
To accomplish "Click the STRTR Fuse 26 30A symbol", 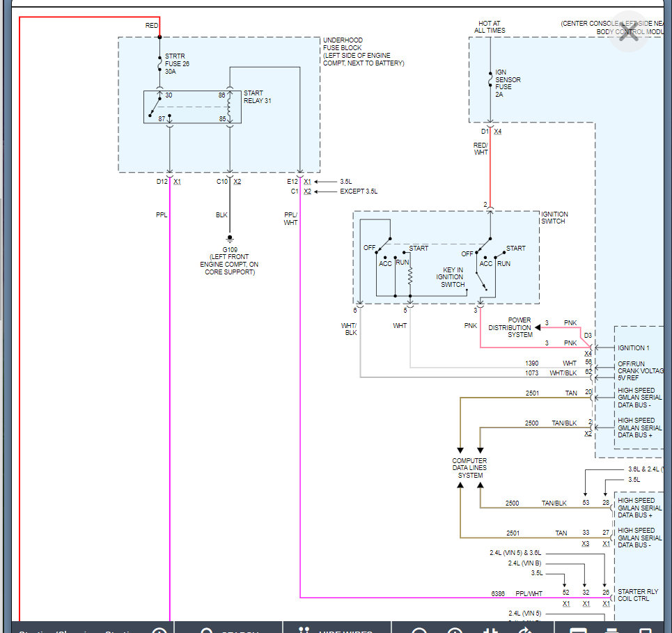I will (160, 63).
